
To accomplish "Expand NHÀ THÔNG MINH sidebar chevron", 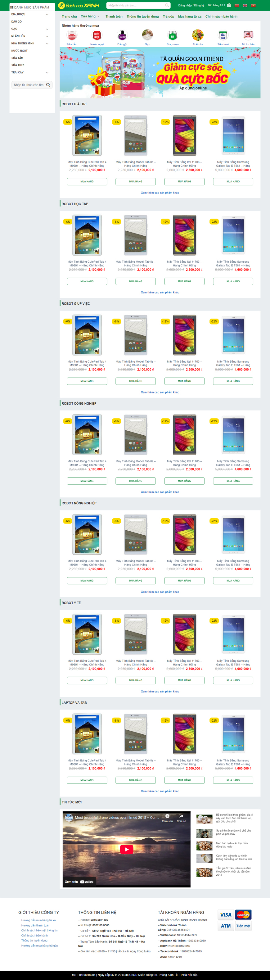I will pos(47,43).
